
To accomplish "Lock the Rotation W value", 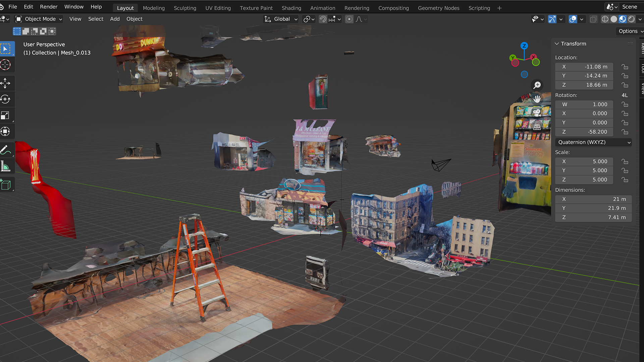I will [625, 105].
